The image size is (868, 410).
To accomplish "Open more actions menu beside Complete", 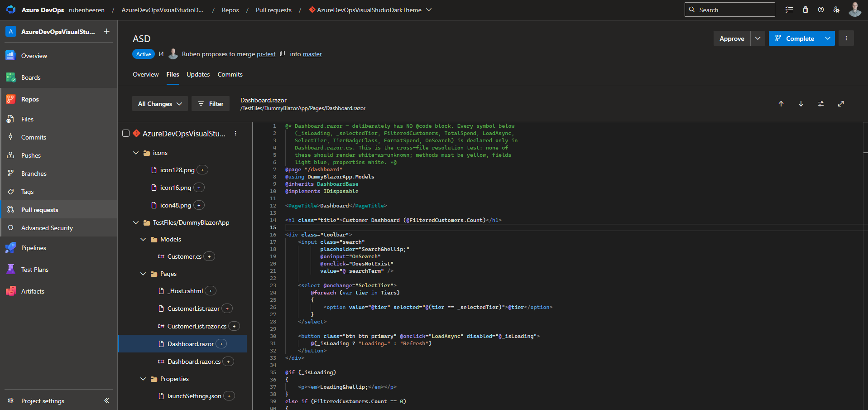I will [x=846, y=39].
